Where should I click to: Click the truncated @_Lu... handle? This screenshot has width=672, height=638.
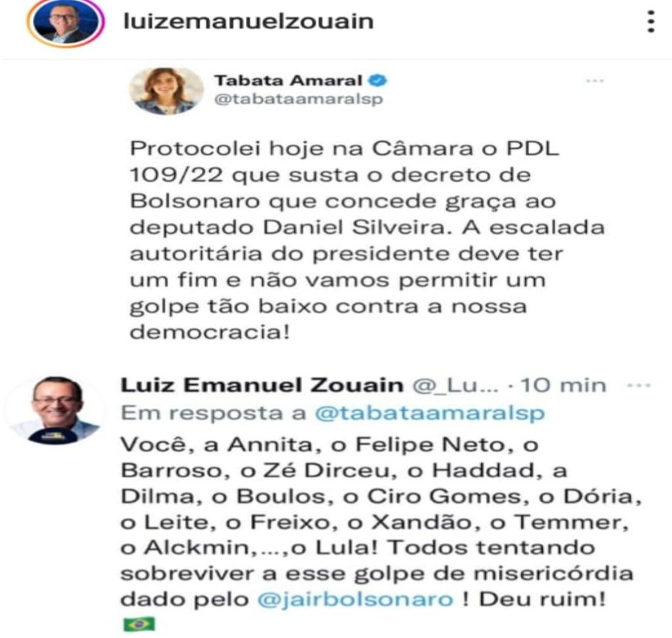click(456, 386)
